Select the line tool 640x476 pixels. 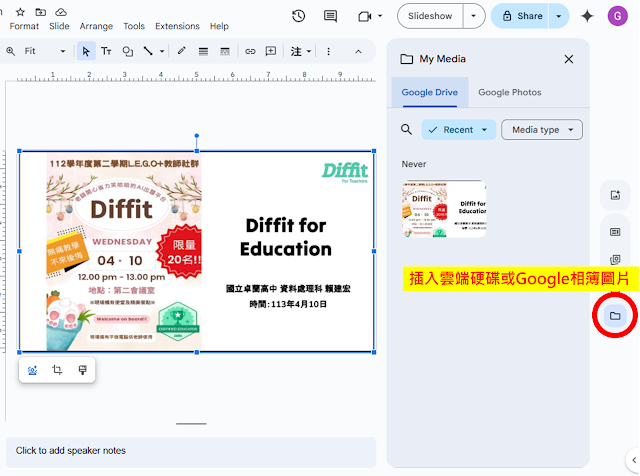148,51
